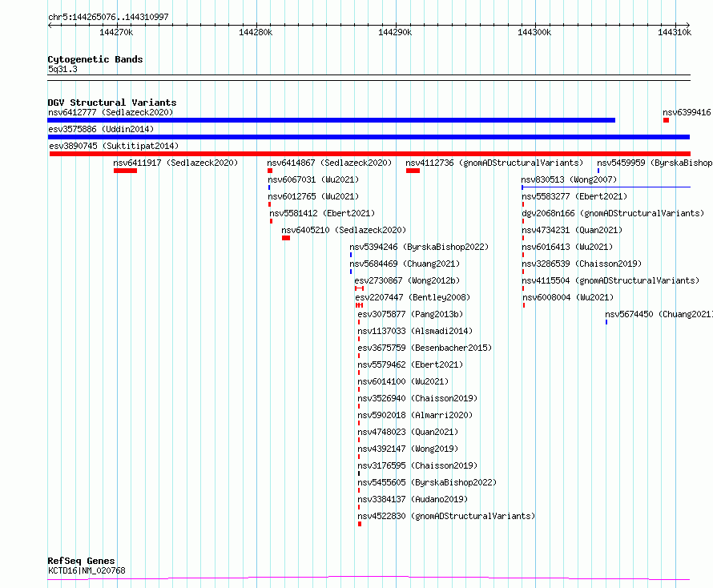
Task: Click red bar under nsv4112736
Action: tap(413, 171)
